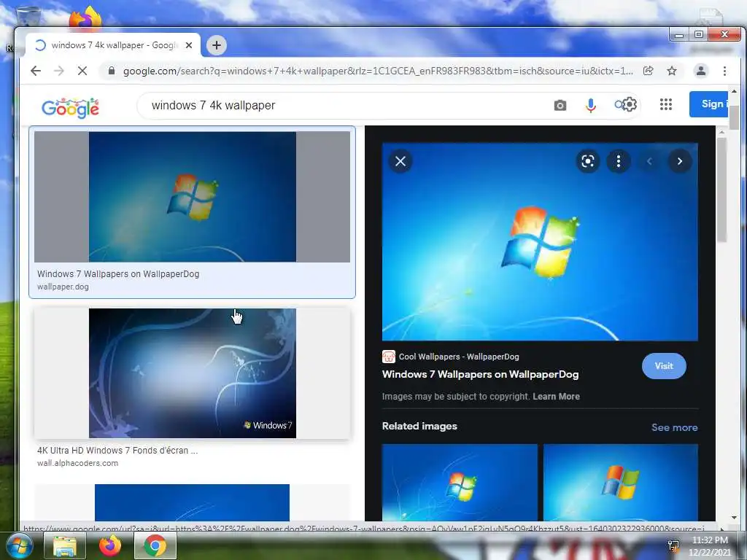
Task: Go back with the browser back arrow
Action: click(x=36, y=71)
